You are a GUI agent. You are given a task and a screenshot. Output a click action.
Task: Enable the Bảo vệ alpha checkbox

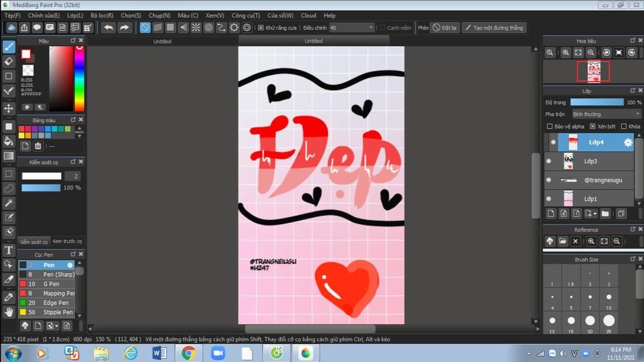550,127
